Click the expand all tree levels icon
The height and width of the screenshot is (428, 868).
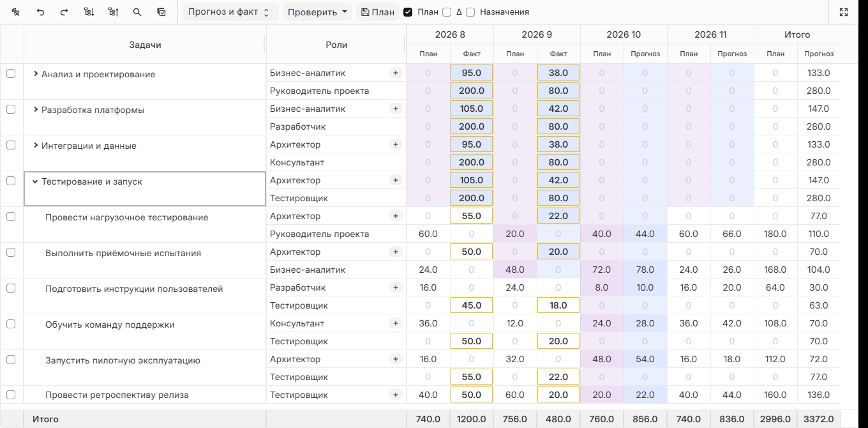pyautogui.click(x=89, y=12)
